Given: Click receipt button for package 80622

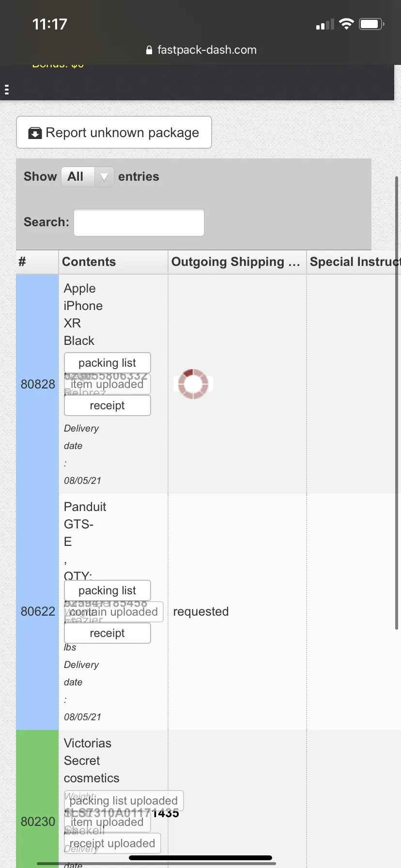Looking at the screenshot, I should click(x=108, y=633).
